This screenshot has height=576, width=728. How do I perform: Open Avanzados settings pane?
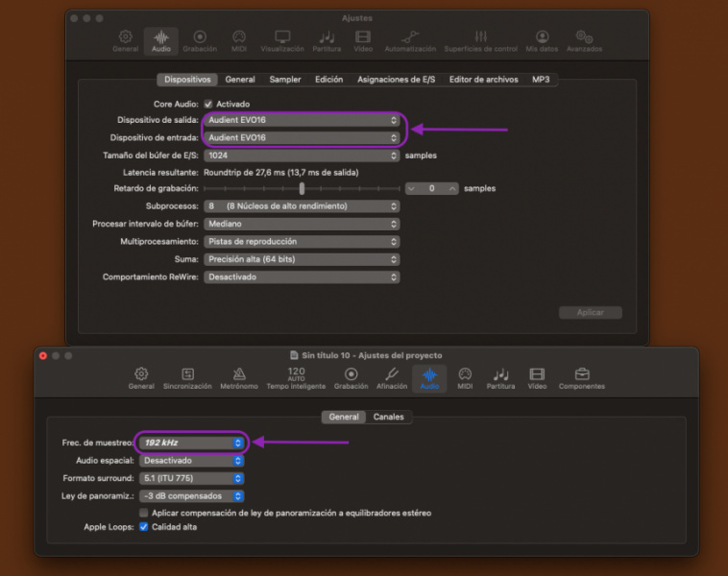point(584,41)
